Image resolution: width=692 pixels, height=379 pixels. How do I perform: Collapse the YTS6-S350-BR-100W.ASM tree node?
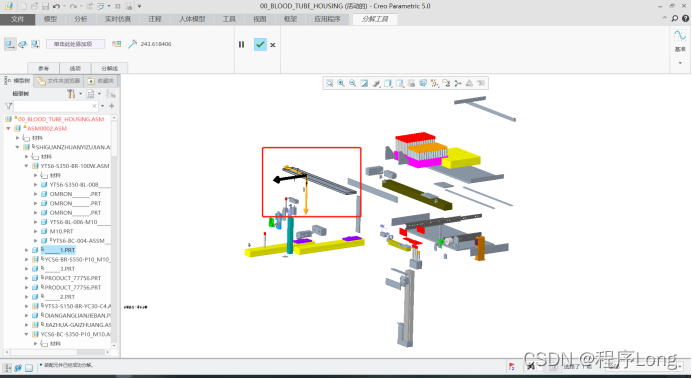26,166
